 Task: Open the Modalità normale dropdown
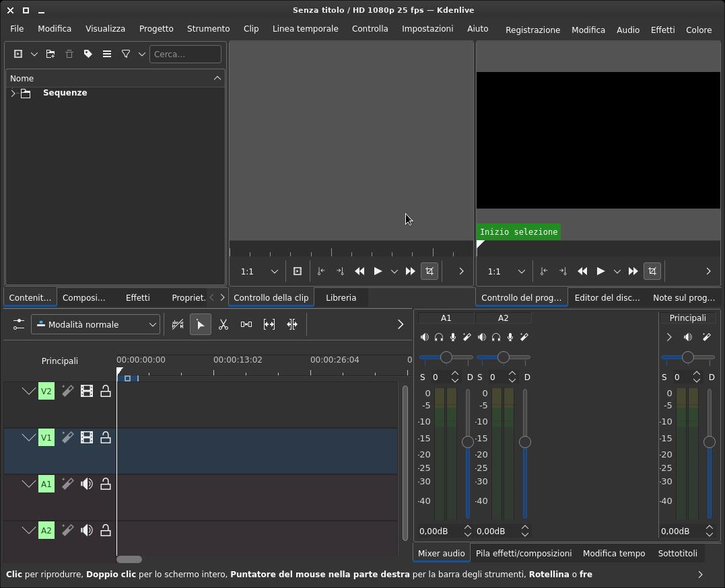[x=96, y=324]
